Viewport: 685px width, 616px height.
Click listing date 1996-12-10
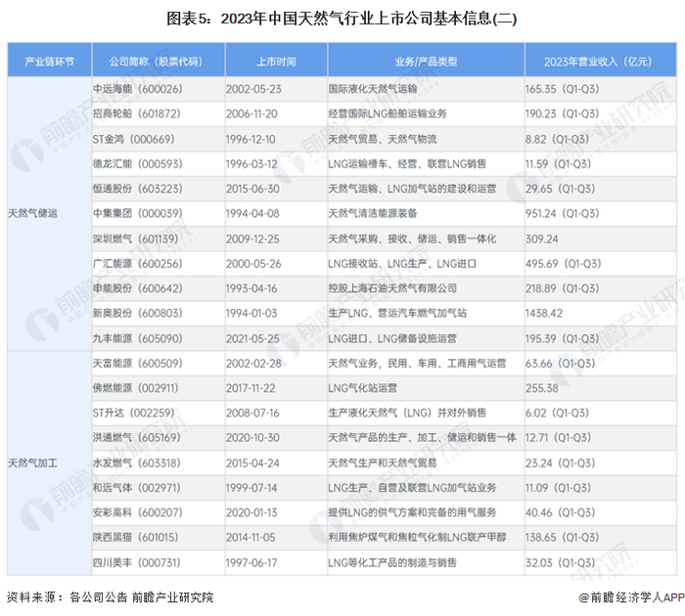click(x=251, y=139)
